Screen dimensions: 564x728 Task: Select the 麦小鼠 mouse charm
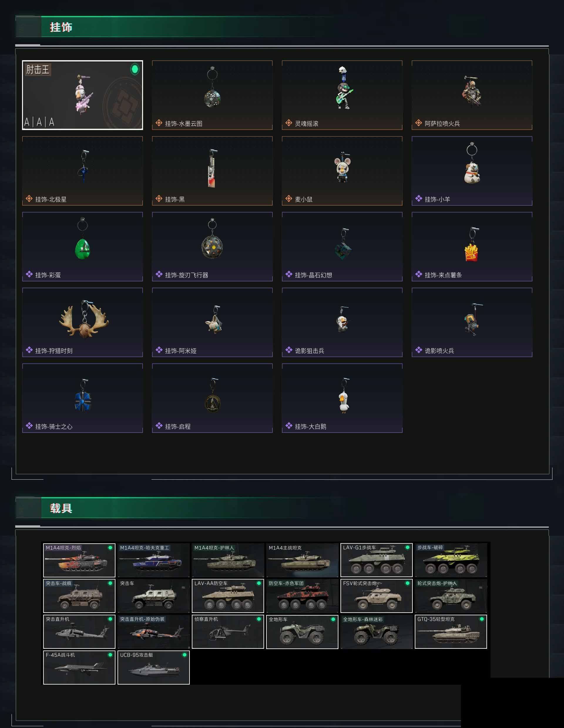pos(342,171)
